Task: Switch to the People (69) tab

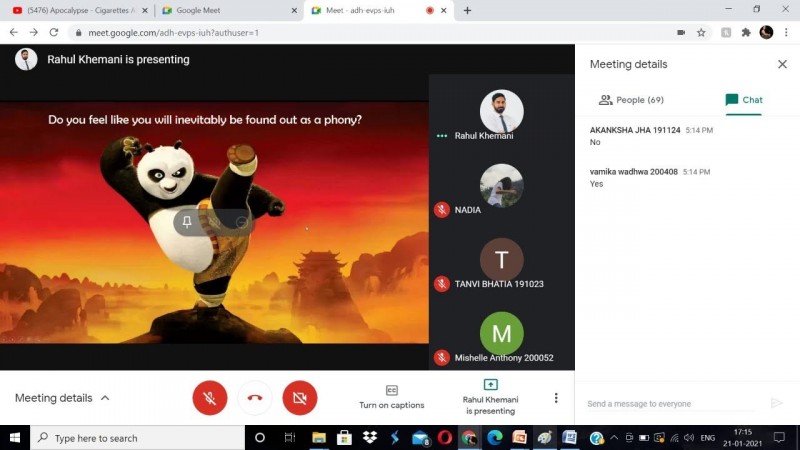Action: (631, 100)
